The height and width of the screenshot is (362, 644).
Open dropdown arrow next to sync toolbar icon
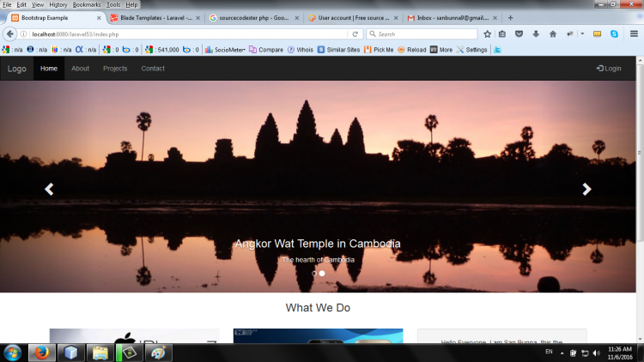coord(582,34)
